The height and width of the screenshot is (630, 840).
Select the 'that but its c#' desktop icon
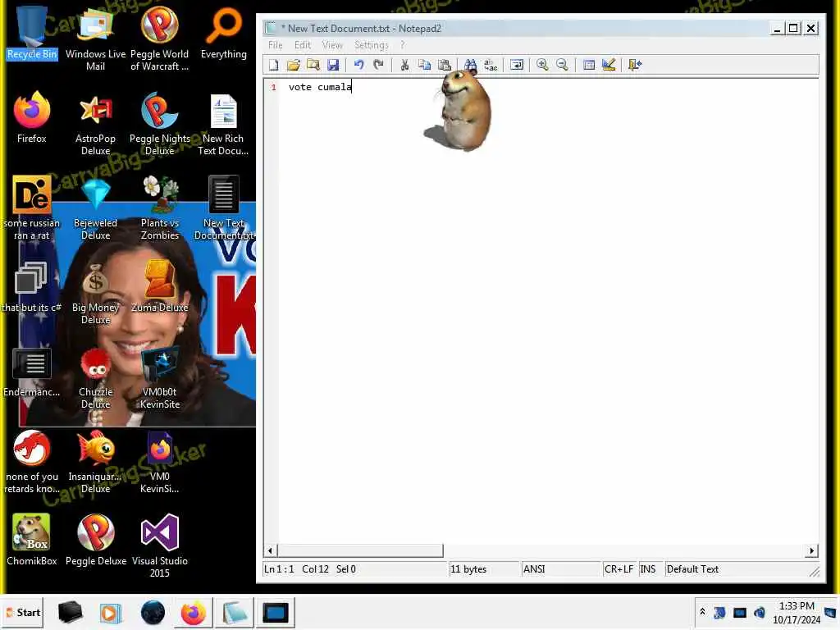pyautogui.click(x=30, y=287)
